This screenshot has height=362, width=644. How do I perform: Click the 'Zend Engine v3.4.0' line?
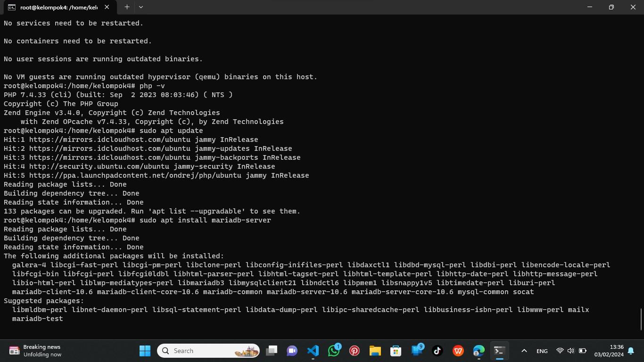coord(112,113)
